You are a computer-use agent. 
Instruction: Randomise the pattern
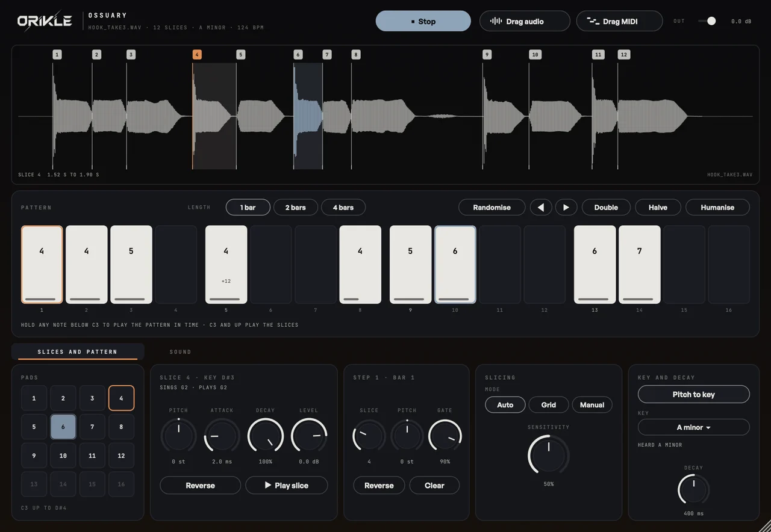(x=492, y=207)
